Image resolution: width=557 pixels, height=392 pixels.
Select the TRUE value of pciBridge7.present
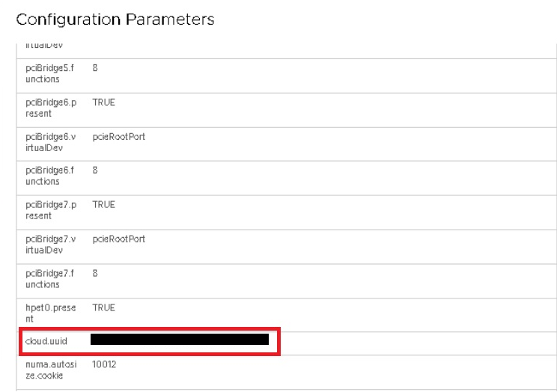103,205
